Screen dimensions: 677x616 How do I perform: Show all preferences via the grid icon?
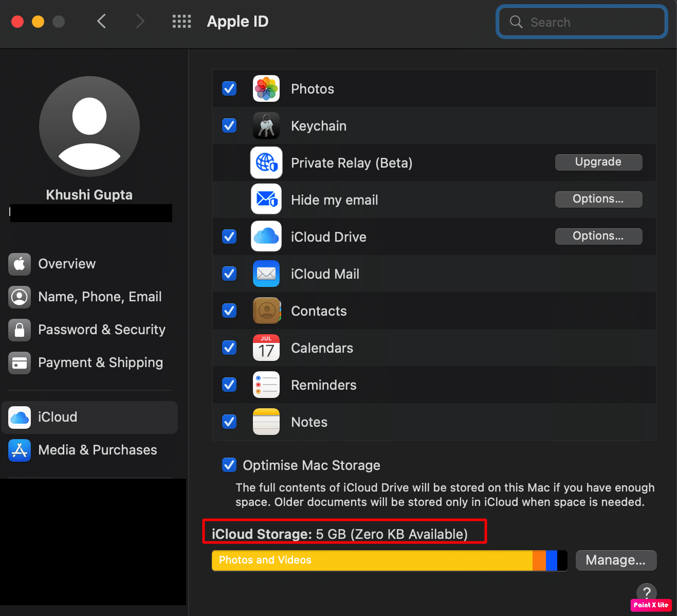point(181,21)
